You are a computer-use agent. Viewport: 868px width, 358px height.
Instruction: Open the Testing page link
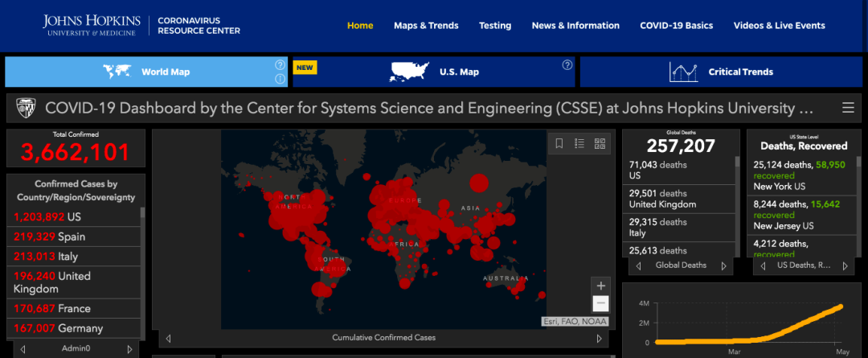click(x=495, y=26)
